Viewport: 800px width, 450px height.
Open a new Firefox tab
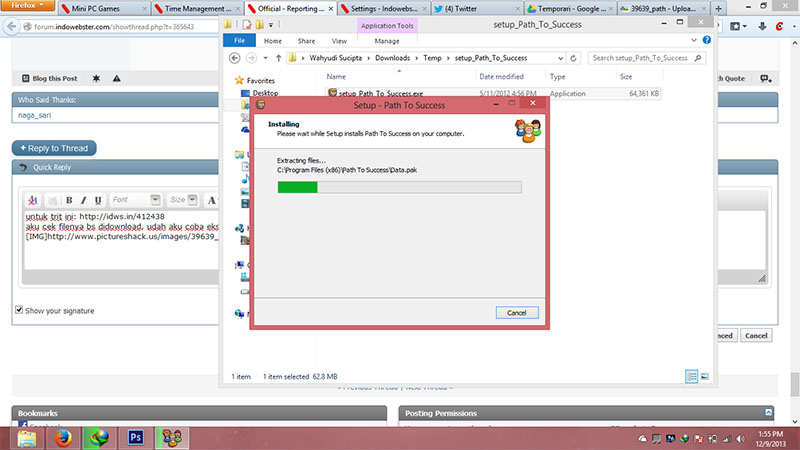tap(718, 9)
